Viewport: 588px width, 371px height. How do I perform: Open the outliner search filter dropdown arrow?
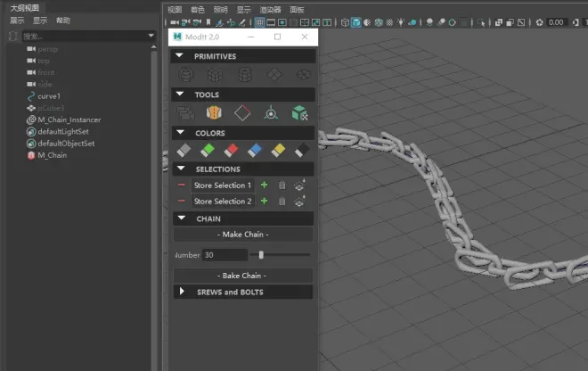click(x=151, y=37)
